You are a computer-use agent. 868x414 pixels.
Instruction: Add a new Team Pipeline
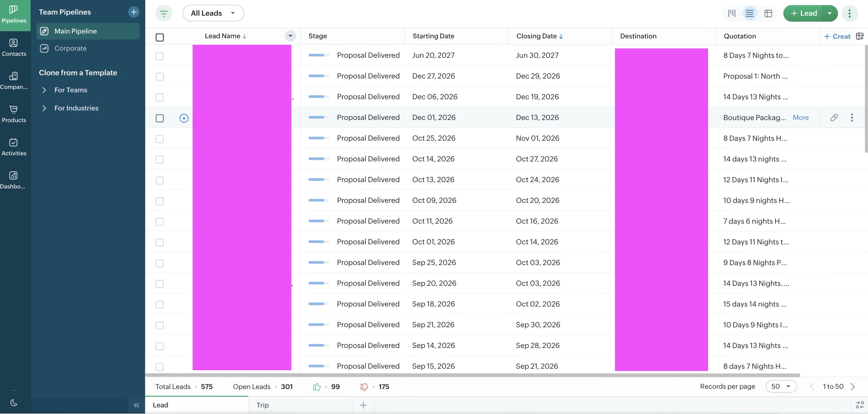coord(134,12)
